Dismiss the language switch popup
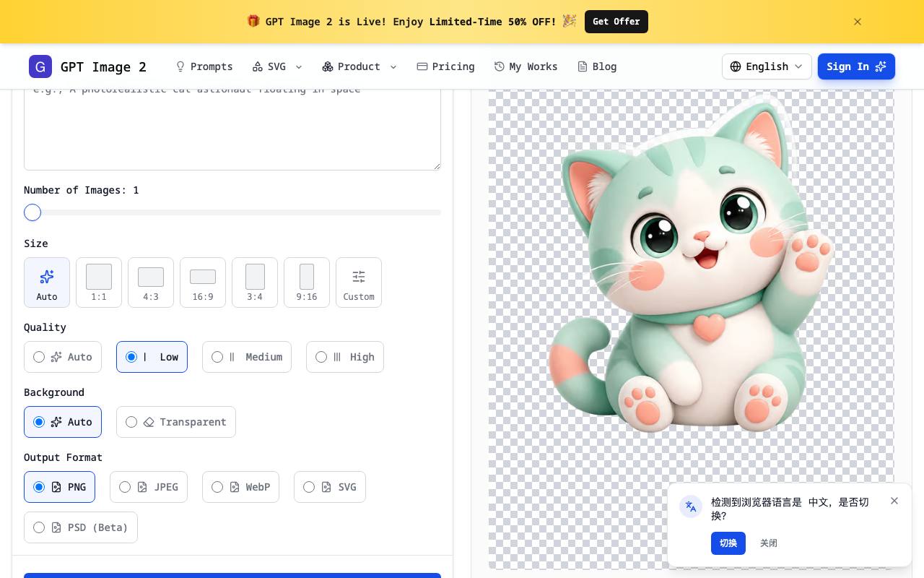This screenshot has height=578, width=924. [x=894, y=501]
